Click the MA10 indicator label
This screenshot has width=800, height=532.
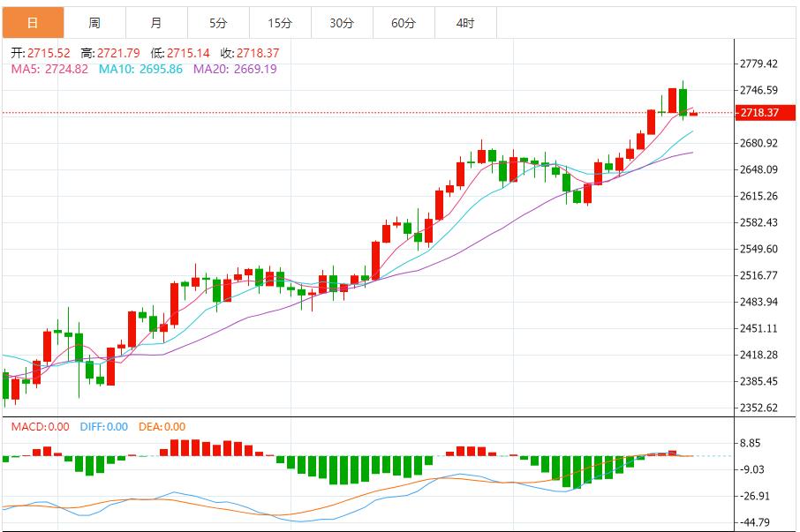click(140, 69)
